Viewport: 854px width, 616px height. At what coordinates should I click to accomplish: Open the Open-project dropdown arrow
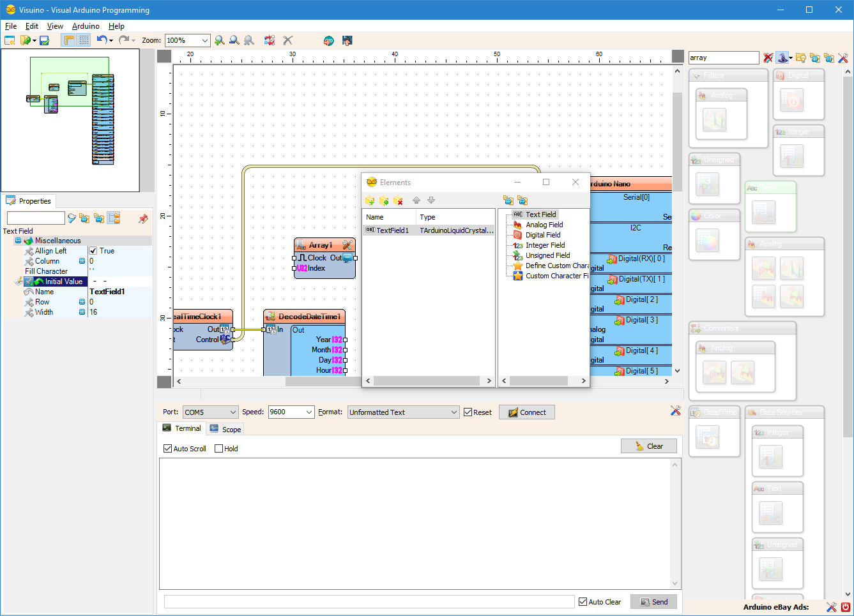coord(34,41)
